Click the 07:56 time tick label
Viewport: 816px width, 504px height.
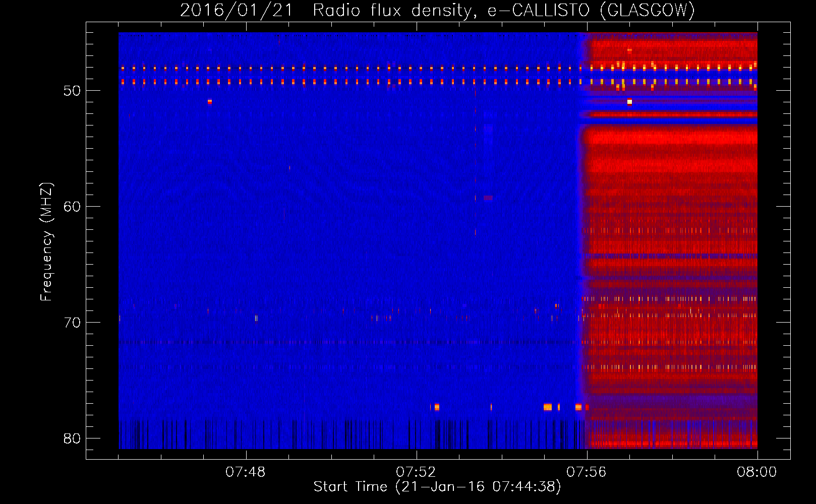tap(587, 472)
